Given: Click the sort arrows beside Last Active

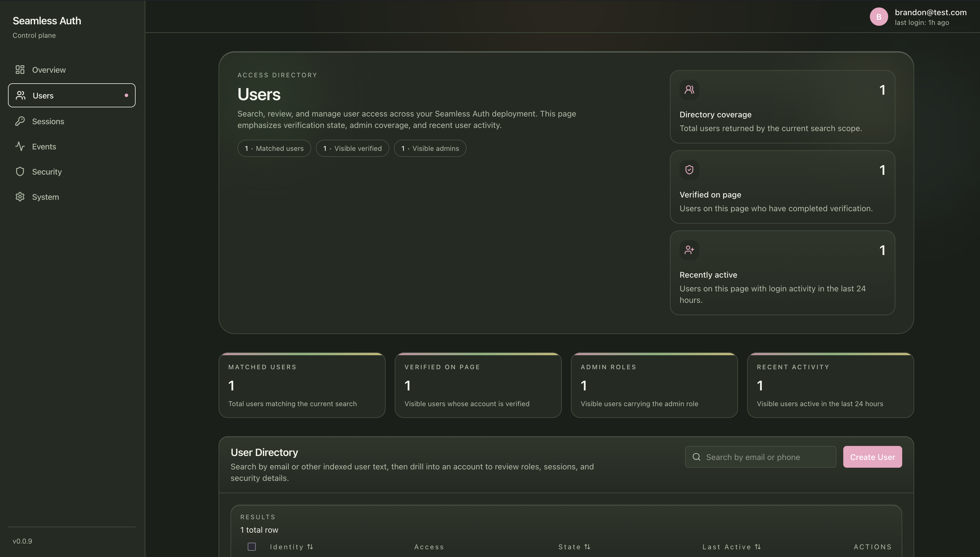Looking at the screenshot, I should pyautogui.click(x=757, y=547).
